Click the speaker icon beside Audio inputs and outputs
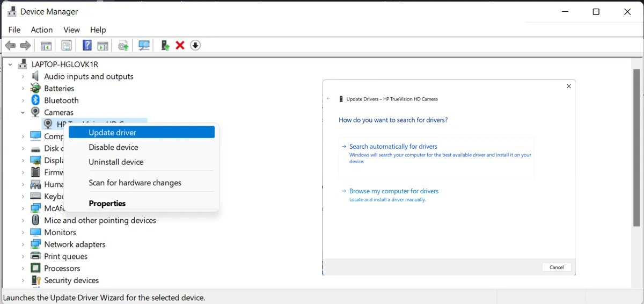The image size is (644, 304). click(x=35, y=76)
